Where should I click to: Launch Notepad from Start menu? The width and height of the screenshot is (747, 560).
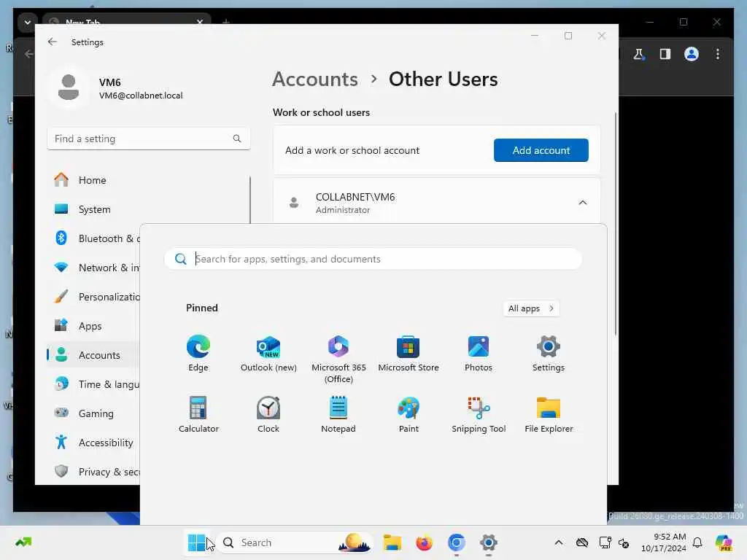pyautogui.click(x=338, y=414)
